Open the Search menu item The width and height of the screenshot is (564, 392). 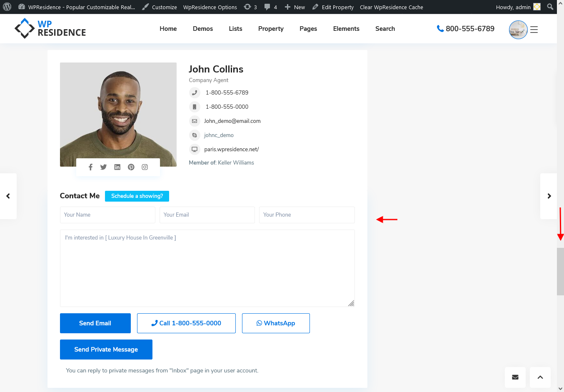[385, 29]
